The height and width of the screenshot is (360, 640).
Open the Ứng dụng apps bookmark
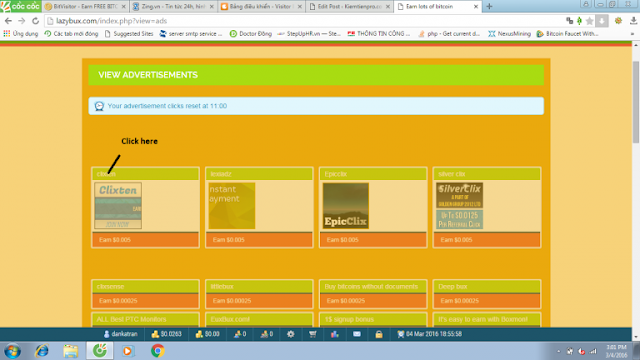click(20, 34)
